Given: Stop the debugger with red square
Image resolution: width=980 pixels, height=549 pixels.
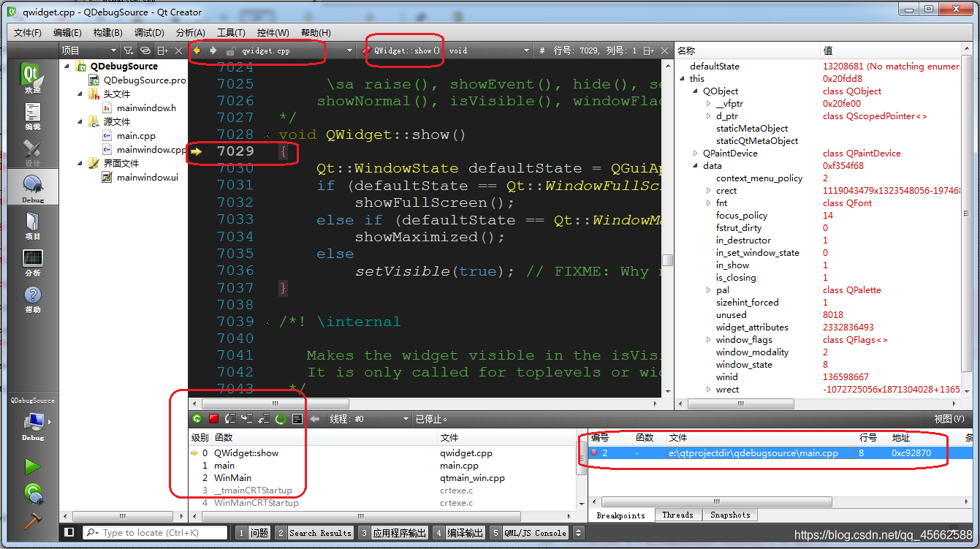Looking at the screenshot, I should 213,419.
